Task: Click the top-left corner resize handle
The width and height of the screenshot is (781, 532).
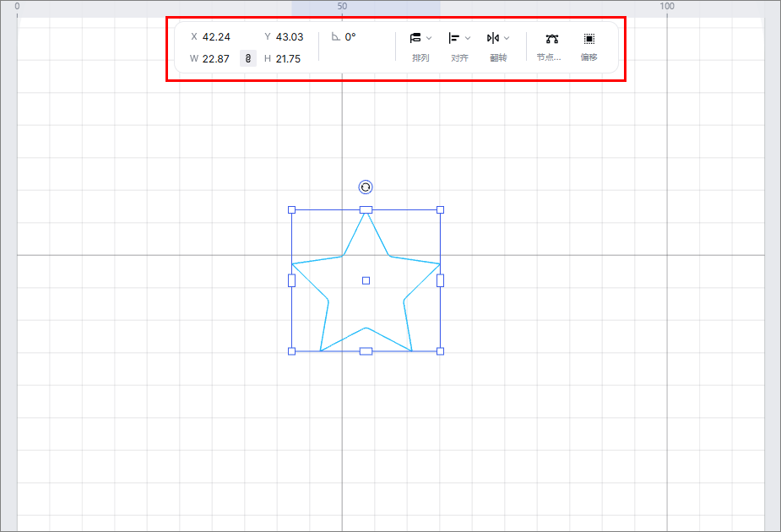Action: coord(292,209)
